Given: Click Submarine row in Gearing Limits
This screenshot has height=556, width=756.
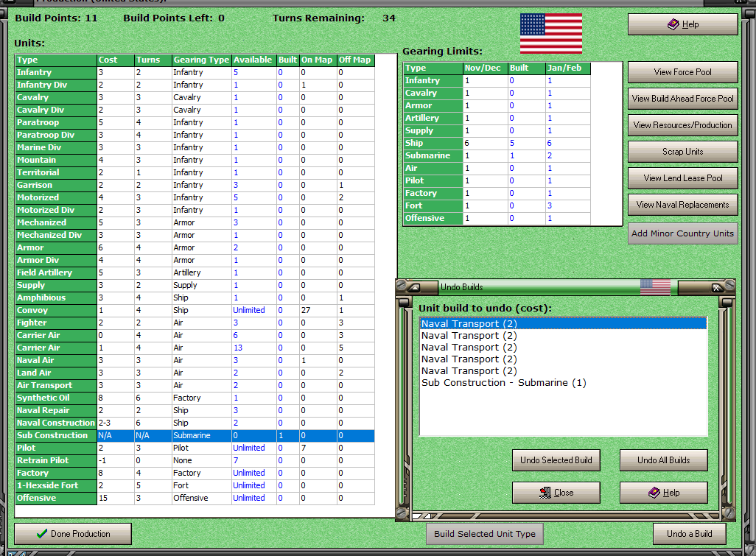Looking at the screenshot, I should click(497, 155).
